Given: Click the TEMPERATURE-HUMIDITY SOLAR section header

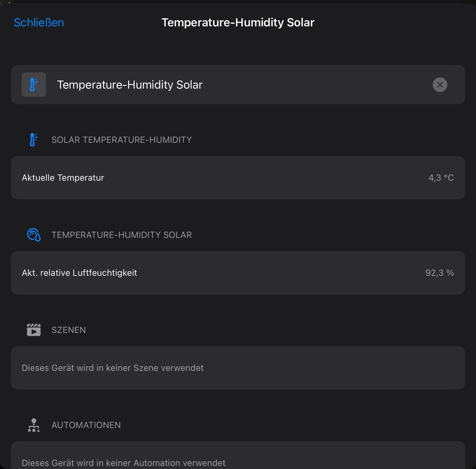Looking at the screenshot, I should [x=121, y=235].
